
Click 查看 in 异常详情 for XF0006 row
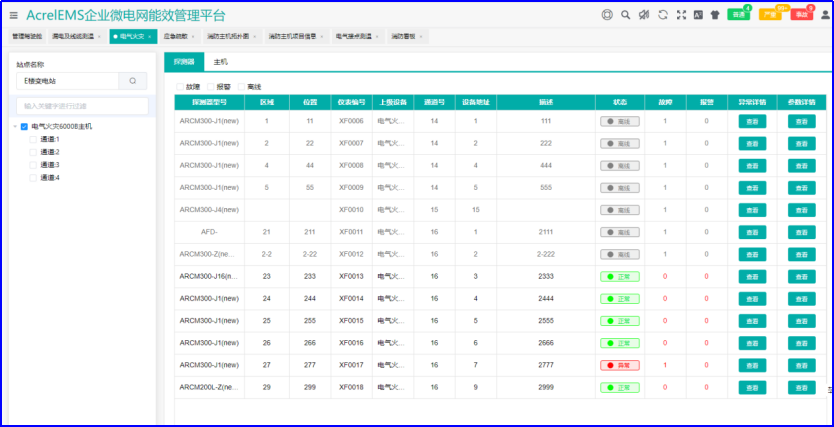[x=752, y=121]
